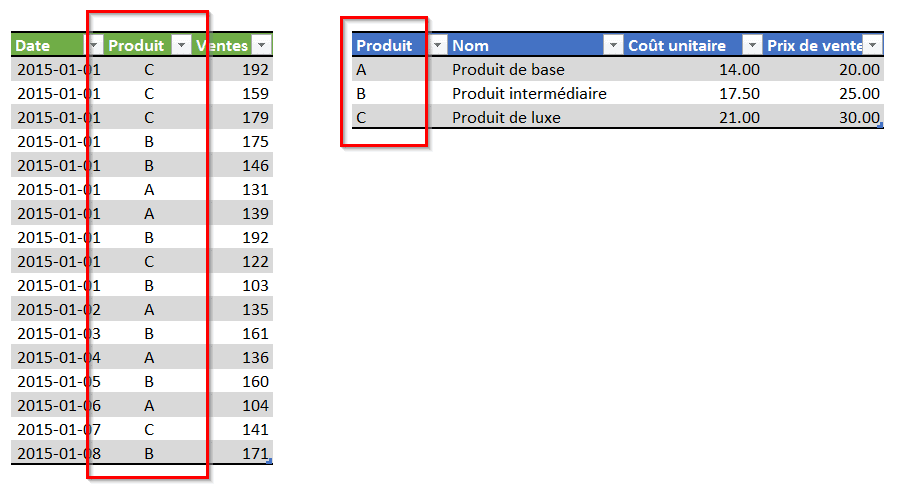Select the Produit de luxe cell
This screenshot has width=905, height=488.
point(506,118)
